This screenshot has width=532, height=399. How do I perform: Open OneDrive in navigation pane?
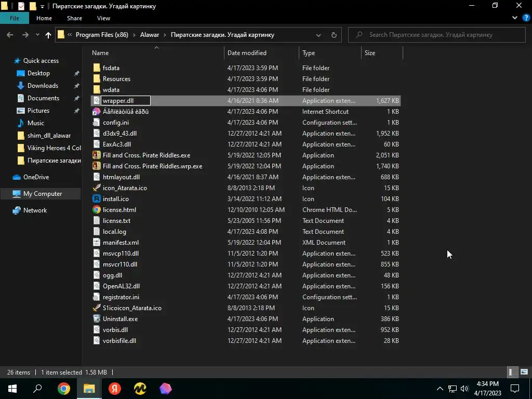coord(36,177)
